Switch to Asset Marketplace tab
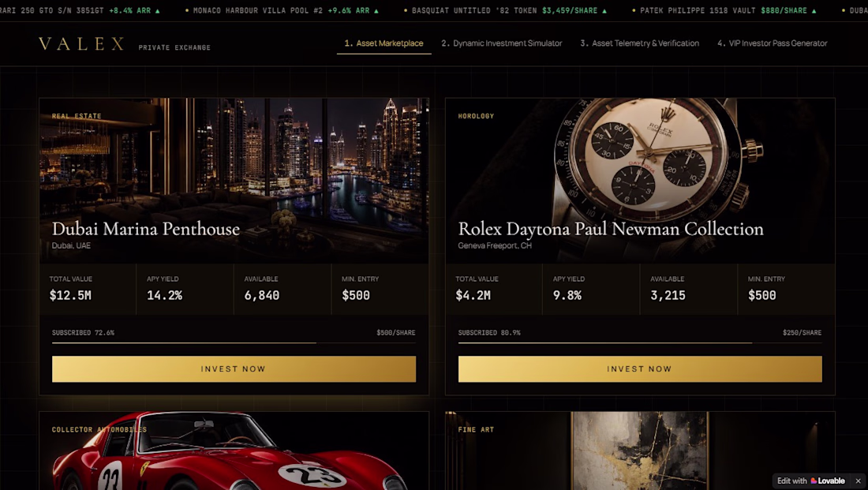Viewport: 868px width, 490px height. coord(383,43)
